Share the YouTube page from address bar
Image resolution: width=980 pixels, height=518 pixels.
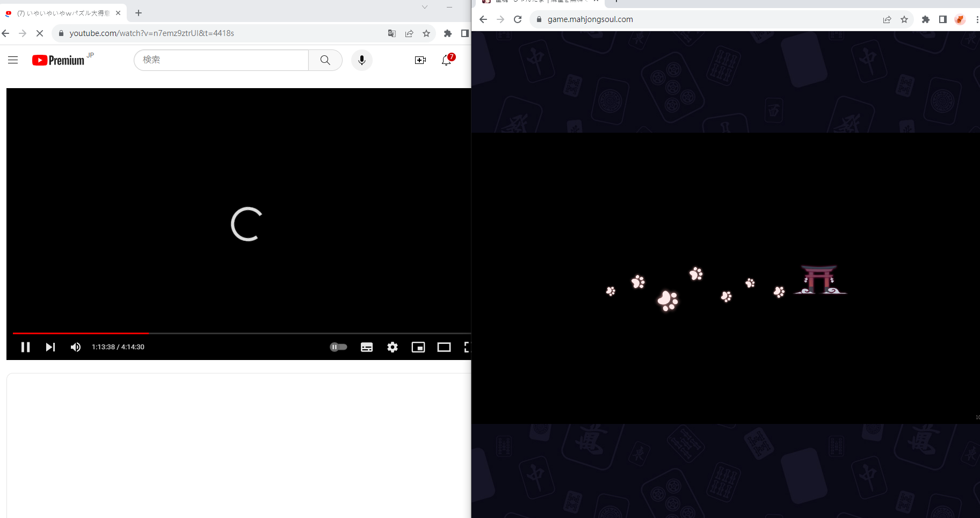(x=409, y=33)
